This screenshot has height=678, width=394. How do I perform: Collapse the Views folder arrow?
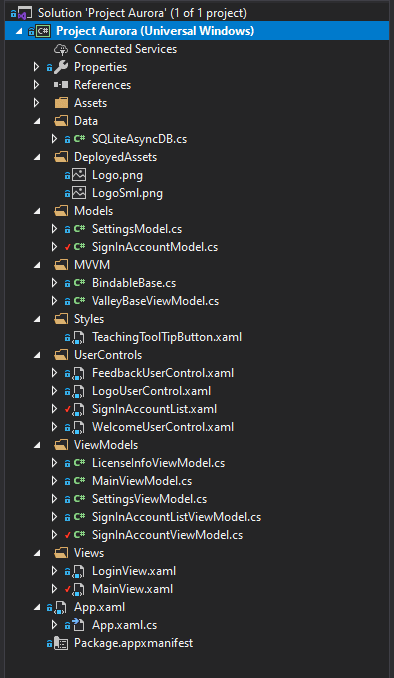coord(37,553)
